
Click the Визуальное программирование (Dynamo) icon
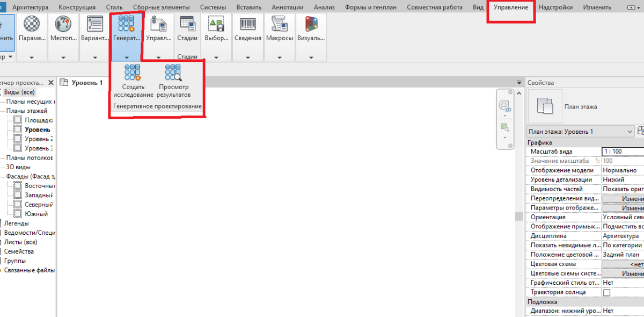click(x=311, y=25)
